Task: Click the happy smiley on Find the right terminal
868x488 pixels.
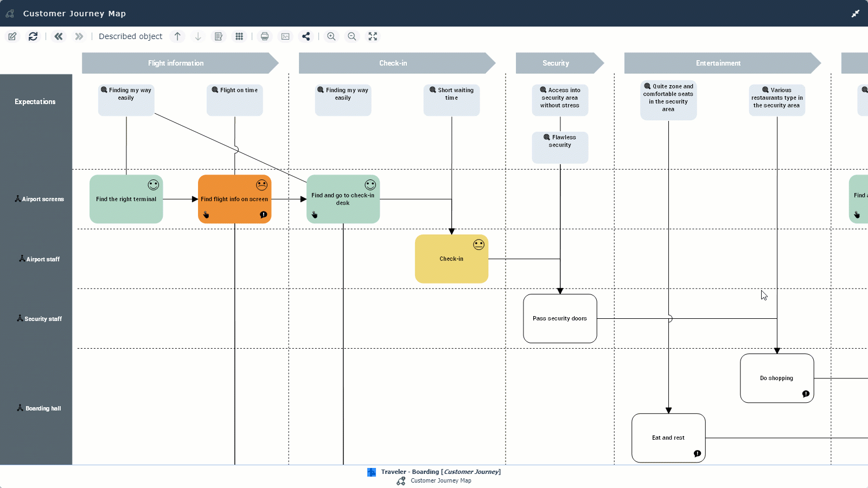Action: click(154, 185)
